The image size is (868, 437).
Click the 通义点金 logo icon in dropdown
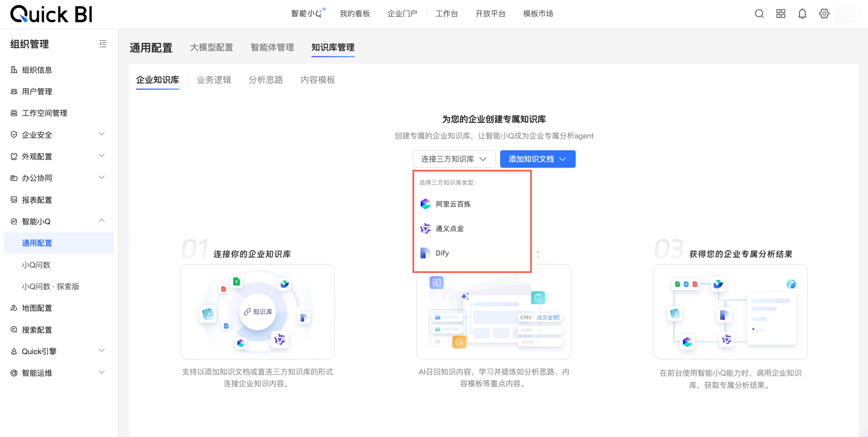(x=425, y=229)
